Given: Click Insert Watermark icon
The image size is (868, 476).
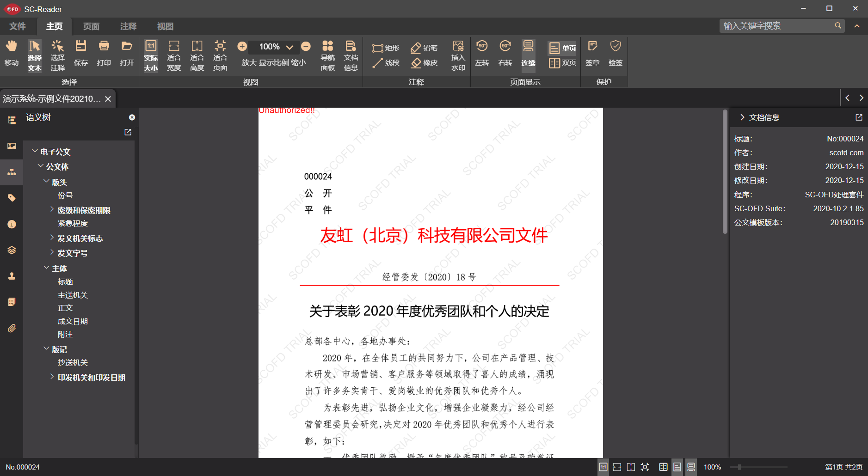Looking at the screenshot, I should coord(458,55).
